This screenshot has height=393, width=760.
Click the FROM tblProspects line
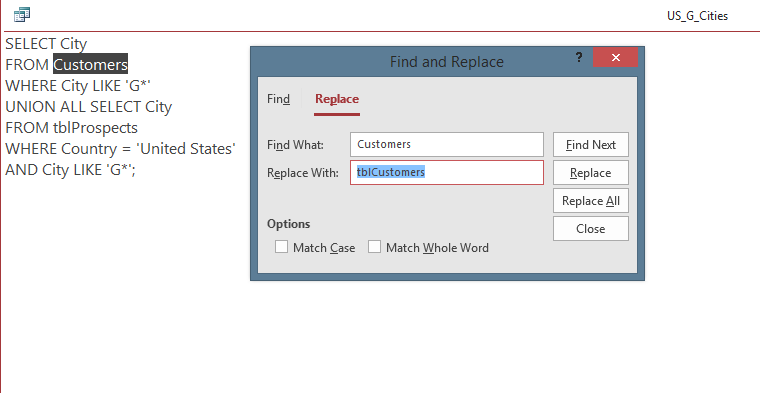pyautogui.click(x=71, y=127)
